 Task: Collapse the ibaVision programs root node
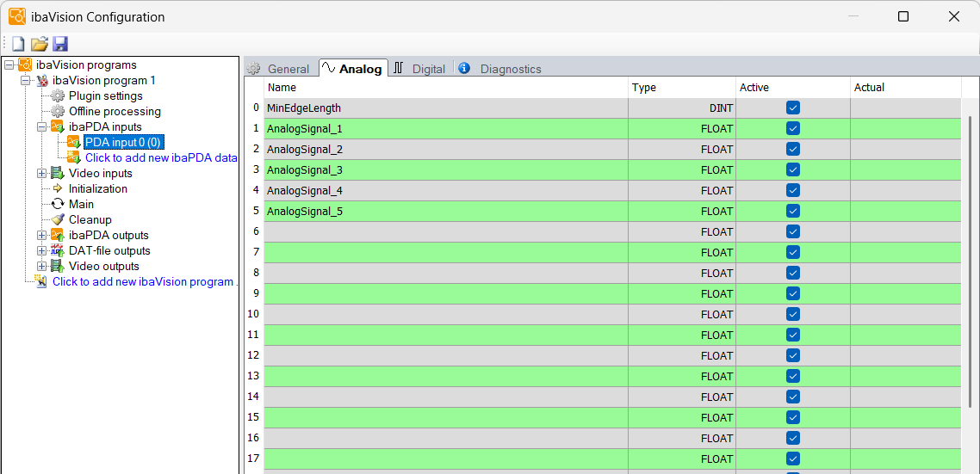9,65
